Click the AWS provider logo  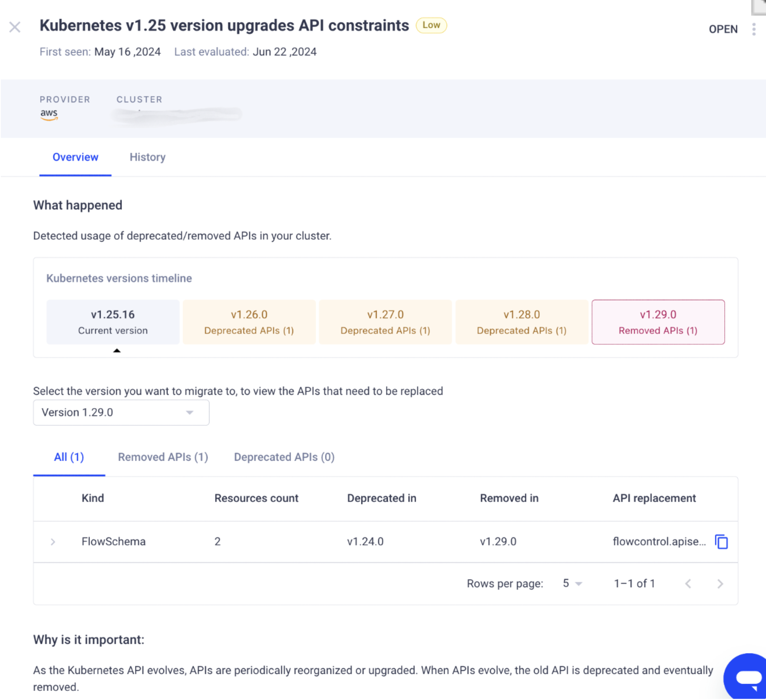49,114
